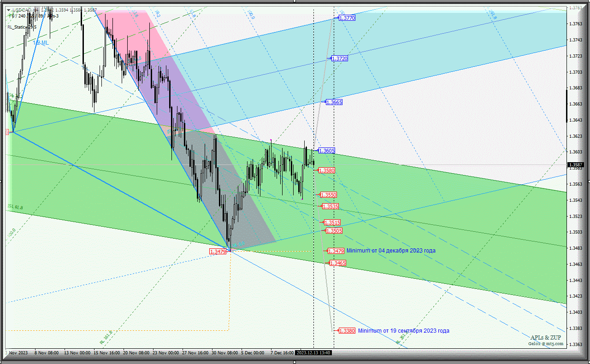Viewport: 590px width, 364px height.
Task: Click the 1.3770 blue price label
Action: [347, 18]
